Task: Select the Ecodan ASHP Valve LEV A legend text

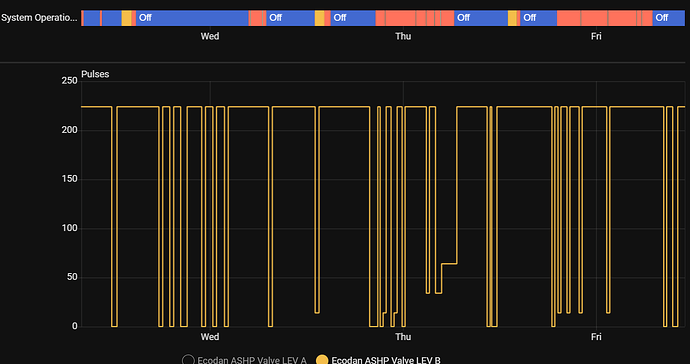Action: coord(252,360)
